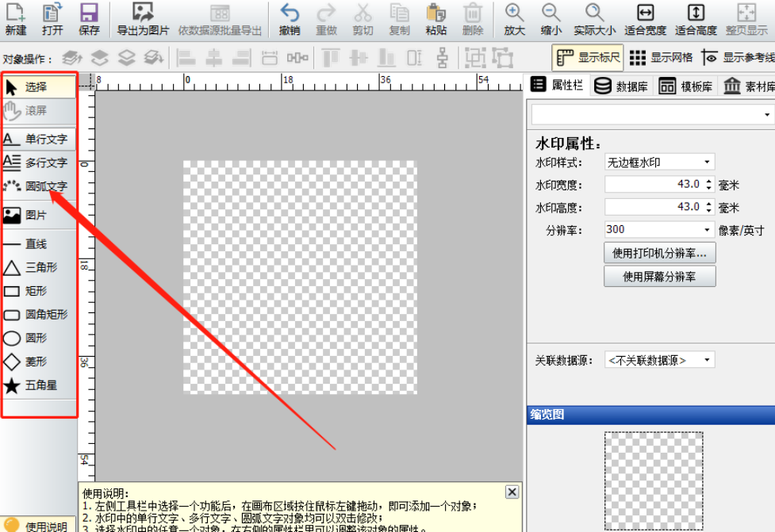
Task: Click 使用屏幕分辨率 button
Action: point(660,277)
